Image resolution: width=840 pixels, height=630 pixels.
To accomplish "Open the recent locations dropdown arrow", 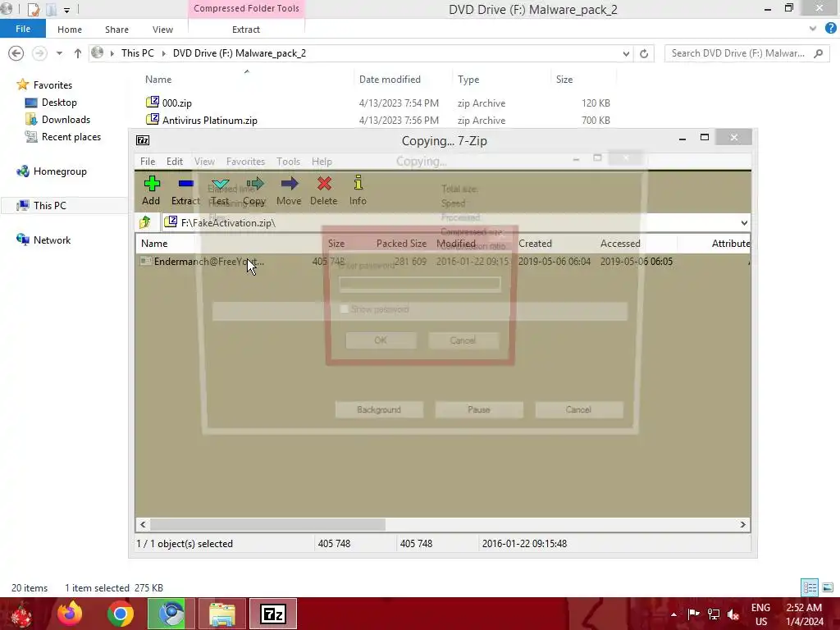I will pos(59,53).
